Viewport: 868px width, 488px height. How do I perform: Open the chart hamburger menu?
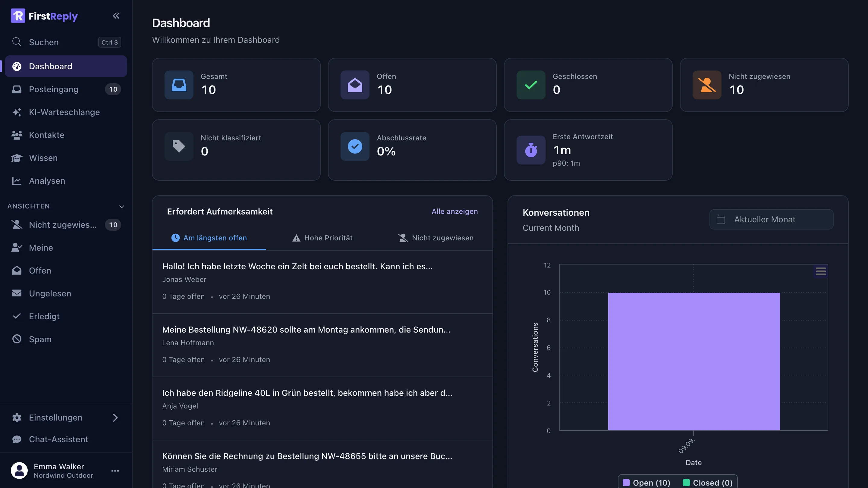click(821, 271)
